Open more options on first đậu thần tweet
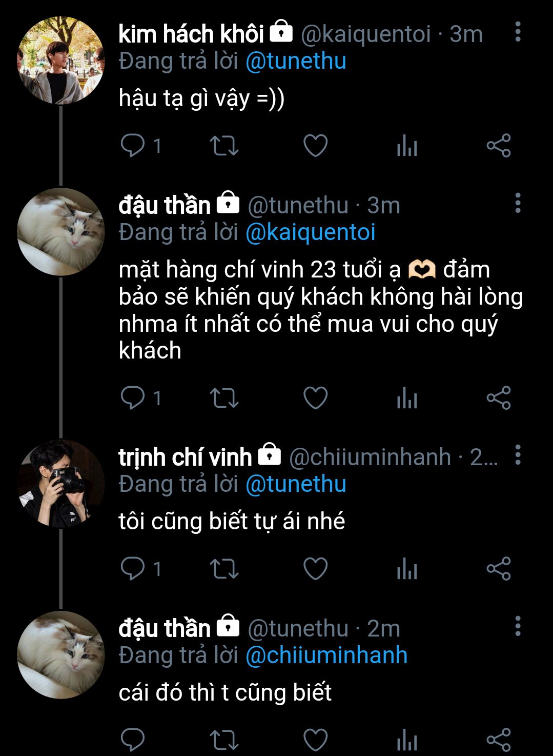The height and width of the screenshot is (756, 553). coord(518,204)
